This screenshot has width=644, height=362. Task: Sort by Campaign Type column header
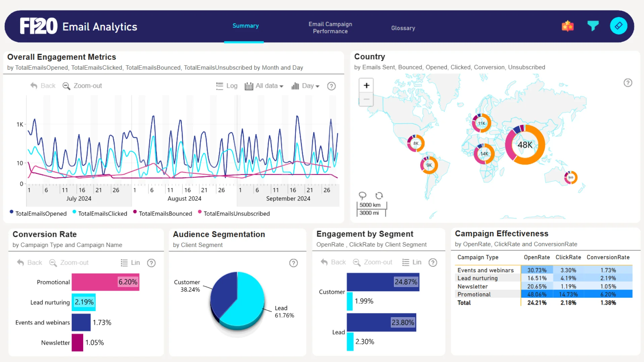478,257
